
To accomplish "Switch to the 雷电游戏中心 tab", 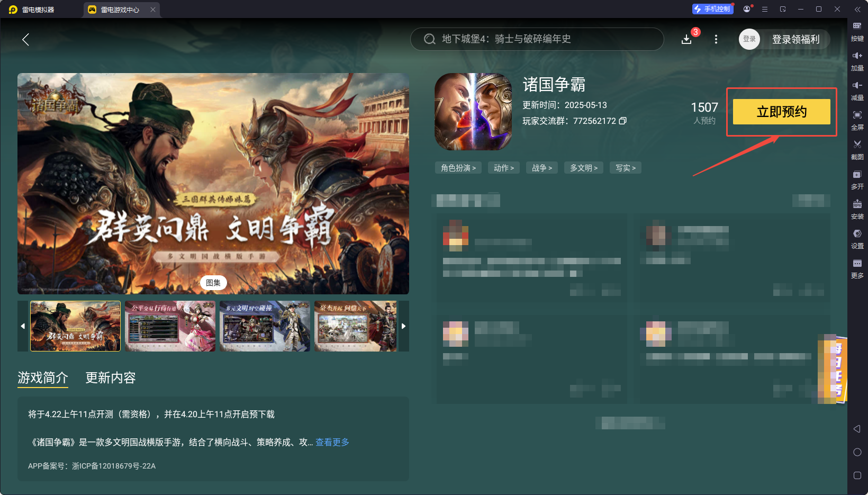I will (x=121, y=10).
